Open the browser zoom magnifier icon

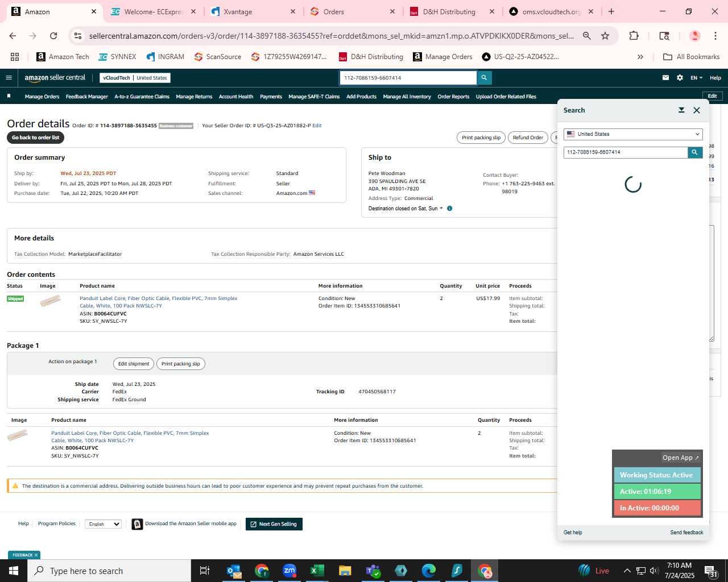(x=587, y=36)
